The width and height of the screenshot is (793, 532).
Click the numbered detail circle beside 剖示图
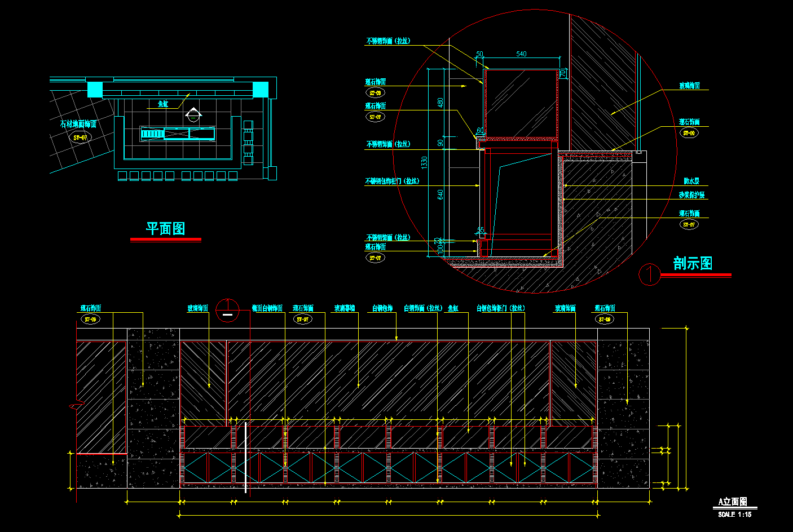(649, 274)
